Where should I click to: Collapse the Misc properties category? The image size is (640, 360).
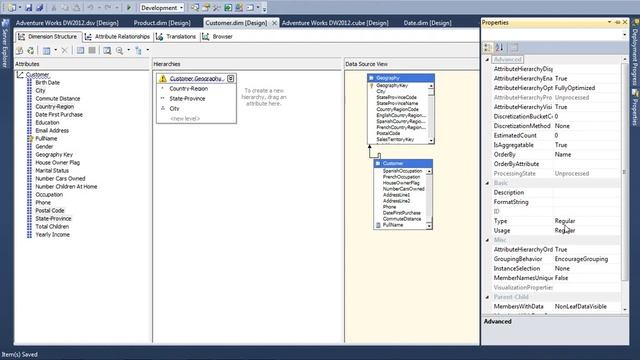click(487, 240)
